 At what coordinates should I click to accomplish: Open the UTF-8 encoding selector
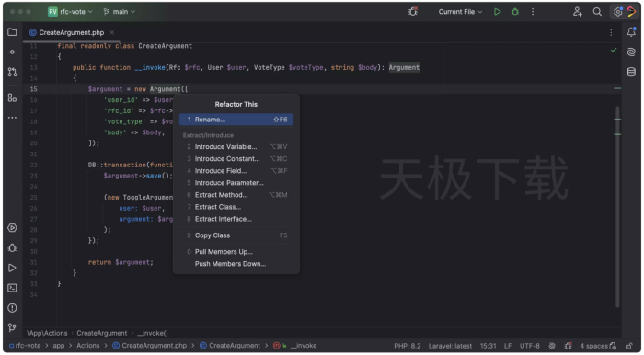[529, 346]
